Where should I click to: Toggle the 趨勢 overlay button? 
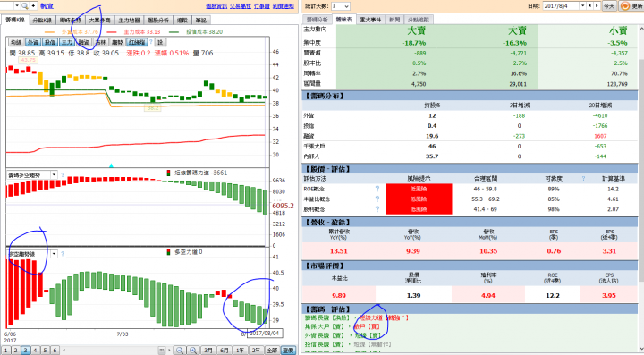(x=117, y=42)
